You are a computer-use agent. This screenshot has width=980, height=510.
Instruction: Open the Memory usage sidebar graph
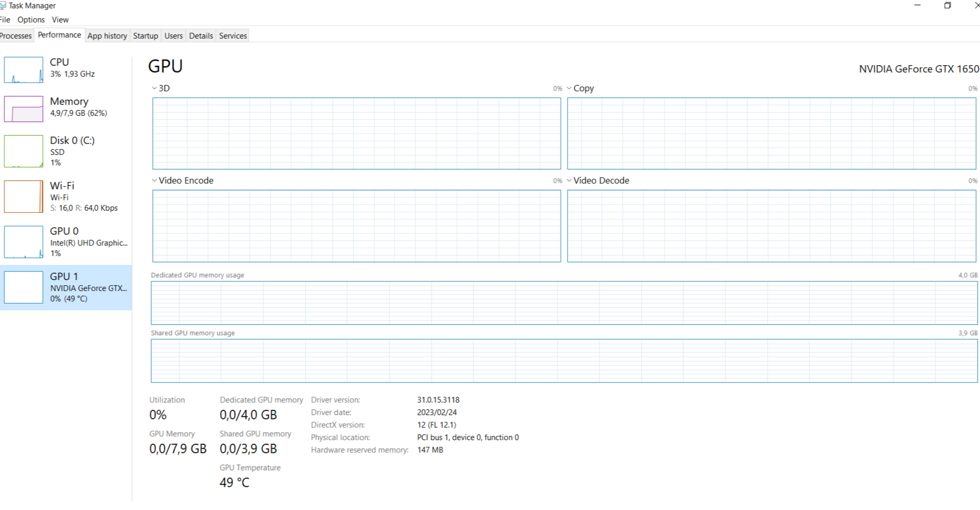point(24,109)
